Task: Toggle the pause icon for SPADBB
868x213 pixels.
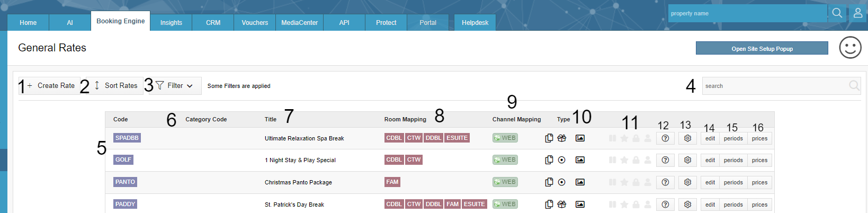Action: [612, 138]
